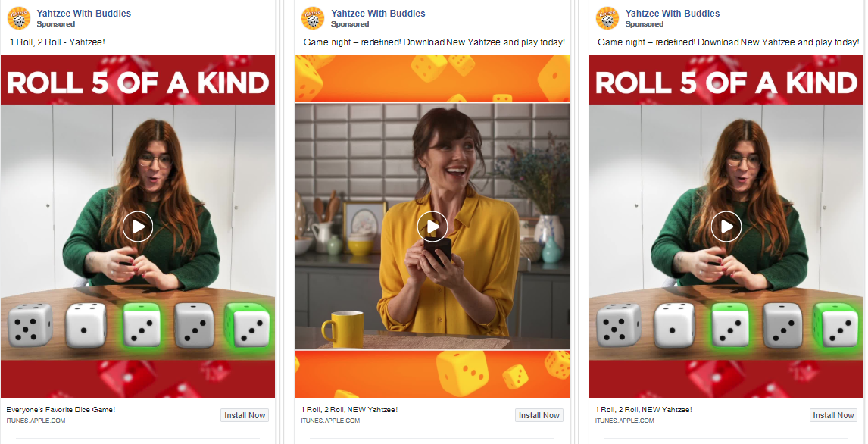The image size is (868, 444).
Task: Click the middle ad's '1 Roll, 2 Roll, NEW Yahtzee!' headline
Action: (349, 410)
